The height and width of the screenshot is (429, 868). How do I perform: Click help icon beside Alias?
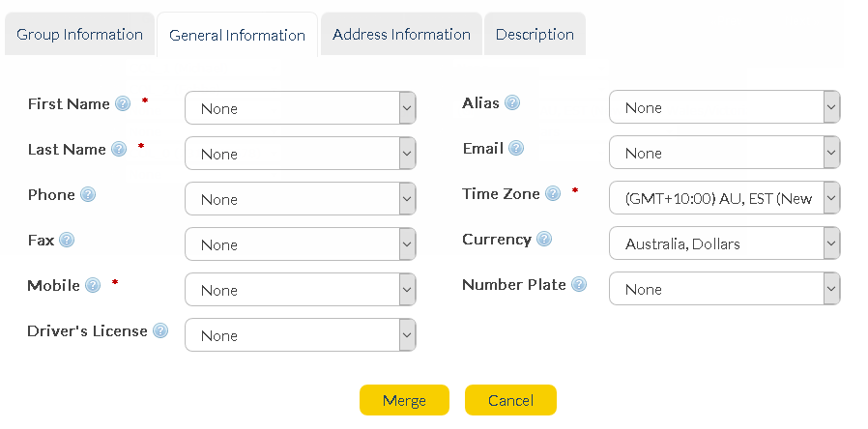pos(512,103)
